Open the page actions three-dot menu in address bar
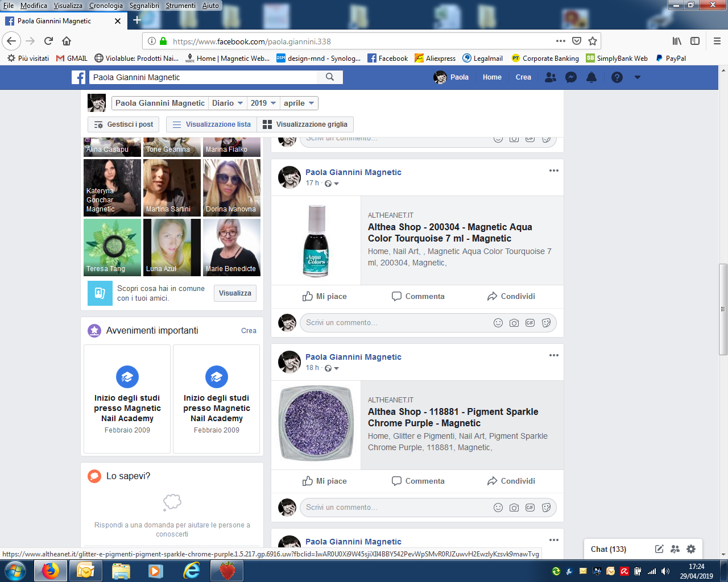 coord(561,41)
